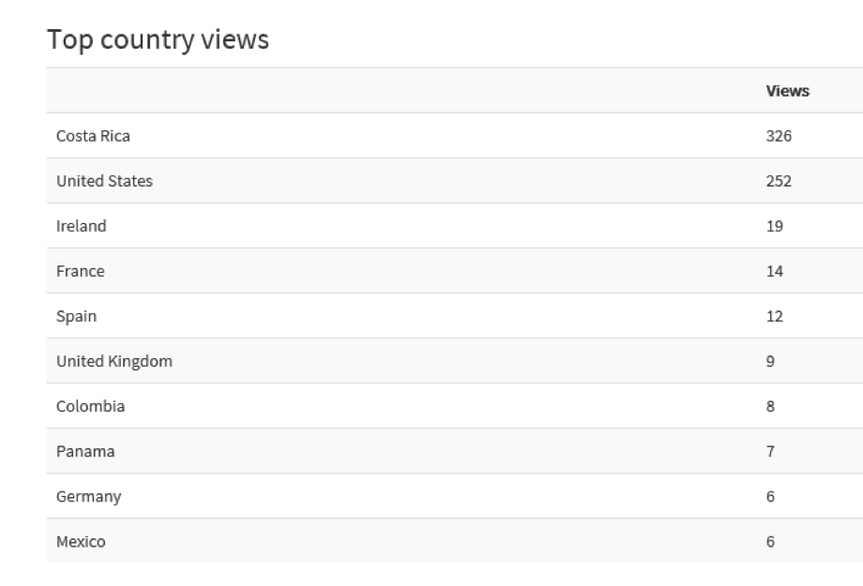Screen dimensions: 863x586
Task: Click the Spain row label
Action: 76,316
